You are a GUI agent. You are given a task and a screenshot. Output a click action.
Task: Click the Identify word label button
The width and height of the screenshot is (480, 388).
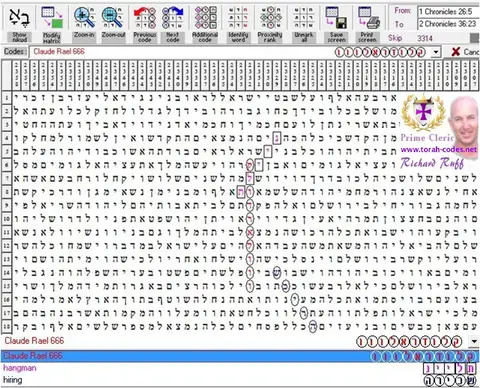pyautogui.click(x=238, y=37)
